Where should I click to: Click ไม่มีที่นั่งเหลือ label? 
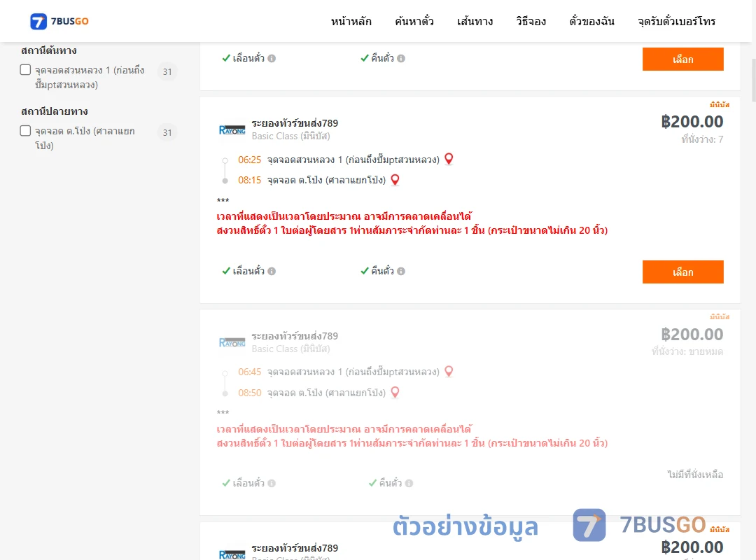(x=695, y=475)
